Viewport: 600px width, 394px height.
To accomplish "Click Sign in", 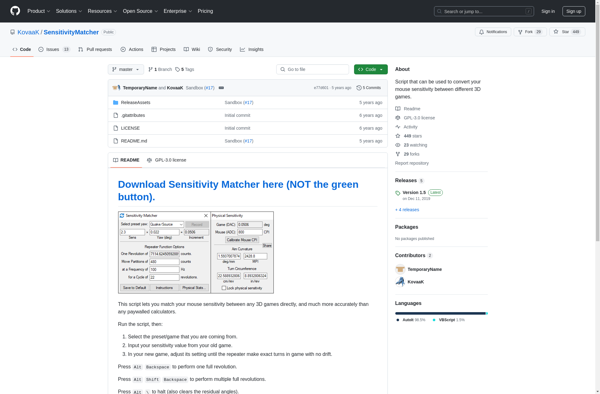I will pos(548,11).
